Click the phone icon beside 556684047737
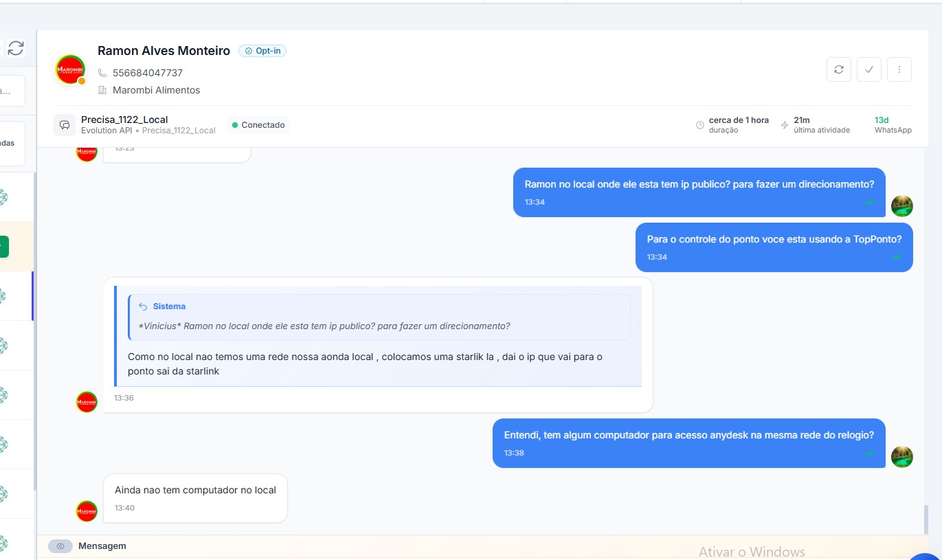Screen dimensions: 942x560 [x=102, y=73]
